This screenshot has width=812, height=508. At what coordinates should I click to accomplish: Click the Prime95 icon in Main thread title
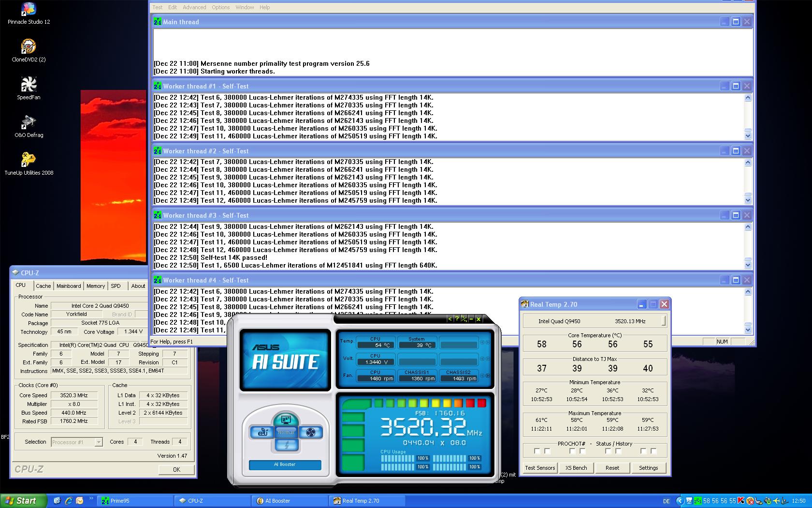(x=158, y=22)
